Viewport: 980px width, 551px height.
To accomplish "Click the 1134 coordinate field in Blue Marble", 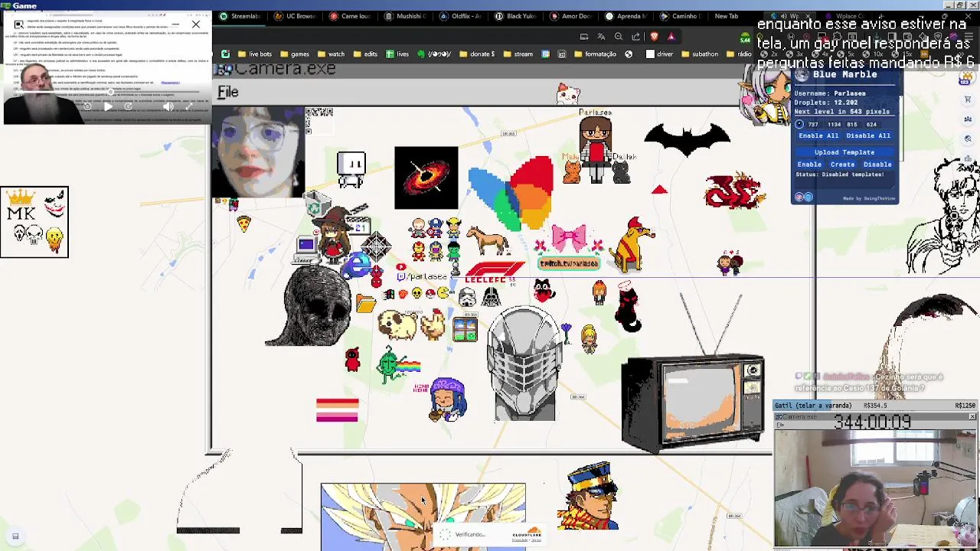I will 833,124.
